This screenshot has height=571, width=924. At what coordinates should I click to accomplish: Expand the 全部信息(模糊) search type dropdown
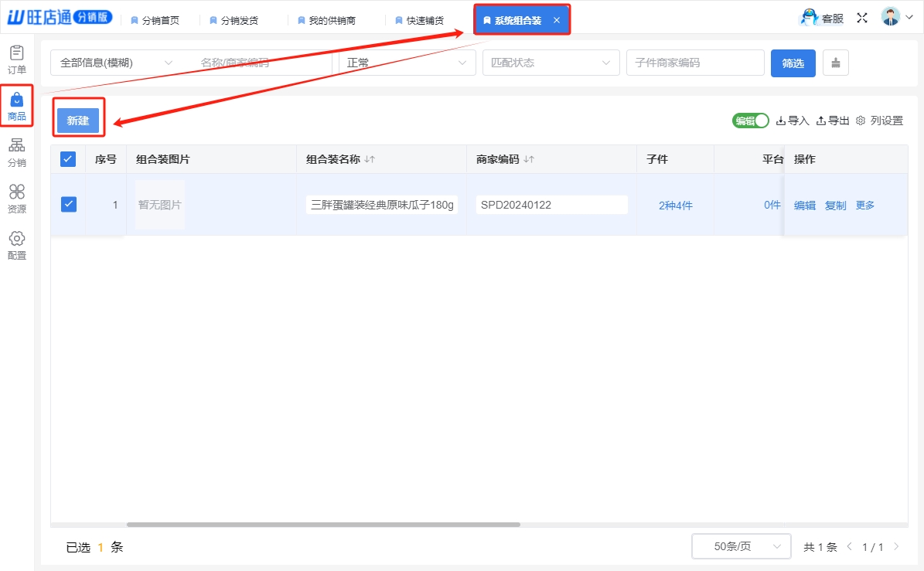116,63
